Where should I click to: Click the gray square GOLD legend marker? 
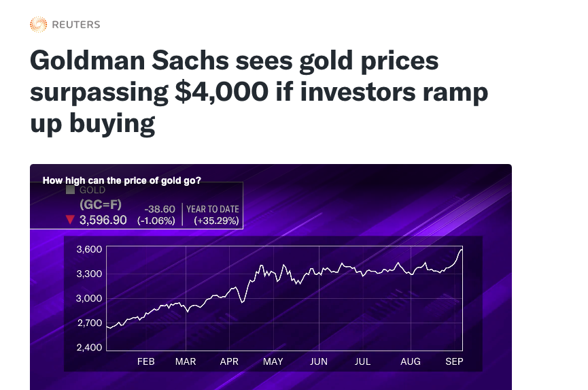click(x=70, y=191)
